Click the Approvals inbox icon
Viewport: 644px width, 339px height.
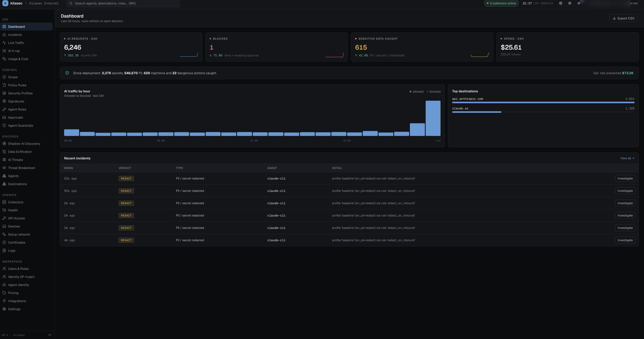pyautogui.click(x=4, y=117)
